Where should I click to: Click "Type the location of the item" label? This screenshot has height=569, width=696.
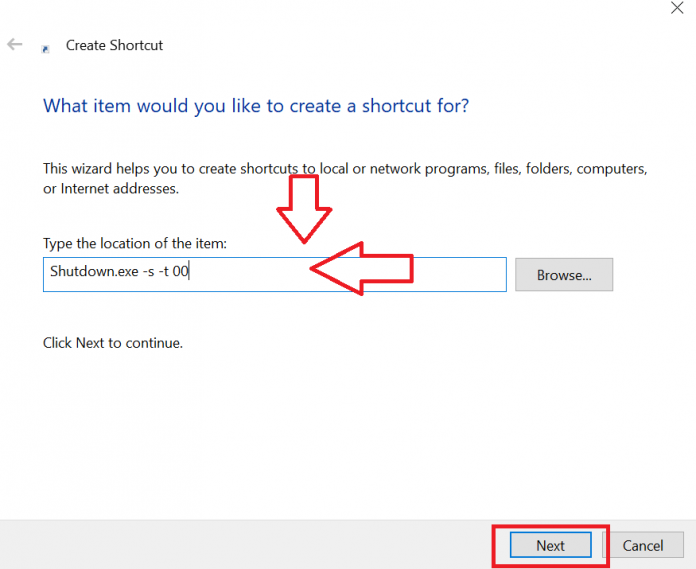point(136,243)
